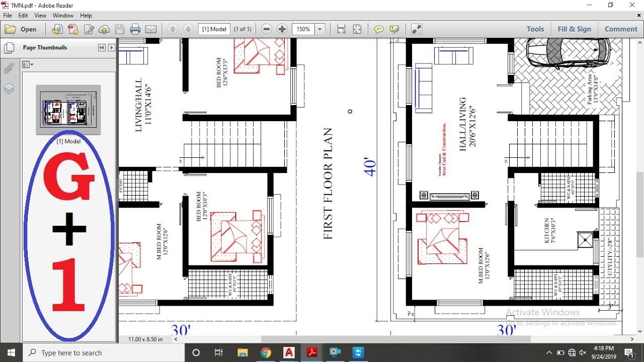The height and width of the screenshot is (362, 644).
Task: Click the Create PDF online icon
Action: (73, 29)
